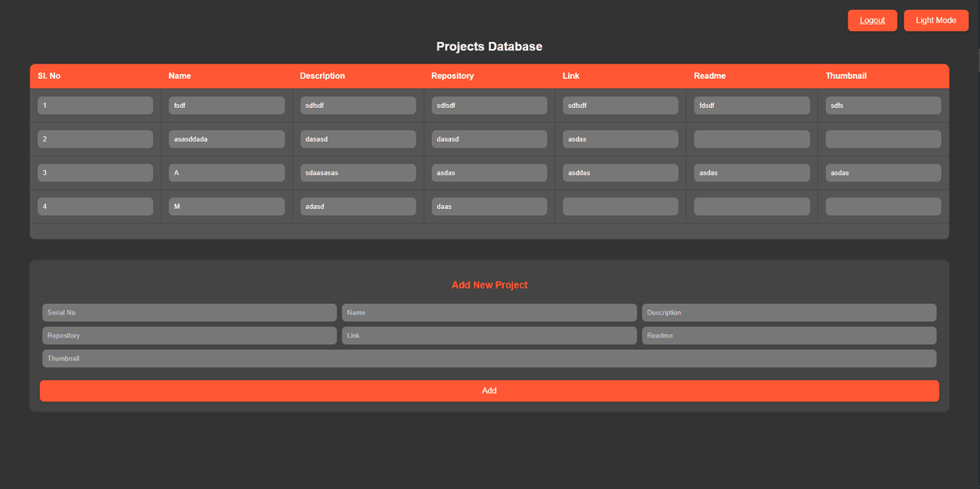Edit the serial number cell containing 1
The width and height of the screenshot is (980, 489).
95,106
